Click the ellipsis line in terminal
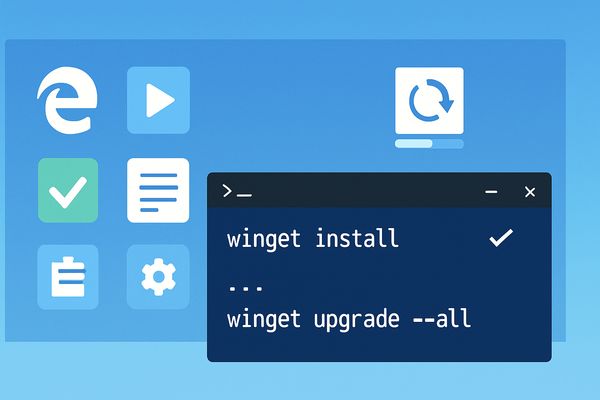600x400 pixels. 245,288
